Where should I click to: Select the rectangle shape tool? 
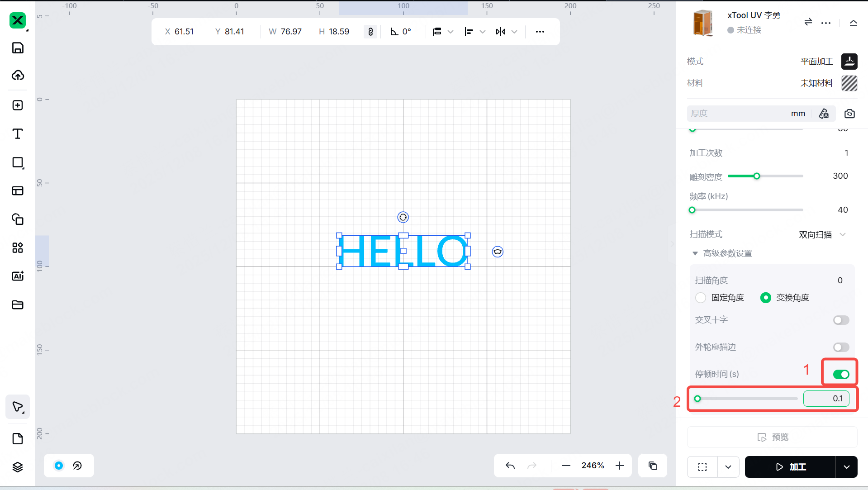pos(18,163)
